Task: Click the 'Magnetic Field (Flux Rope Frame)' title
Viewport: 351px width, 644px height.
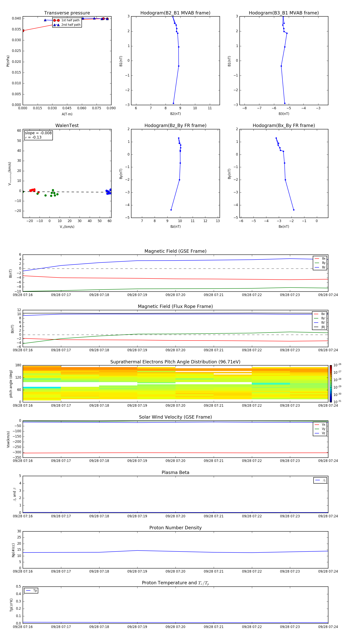Action: pos(175,307)
